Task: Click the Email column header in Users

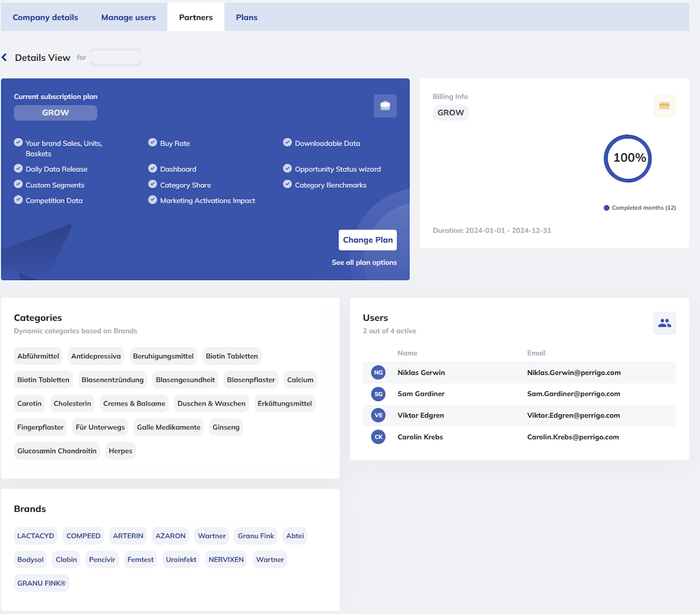Action: [536, 353]
